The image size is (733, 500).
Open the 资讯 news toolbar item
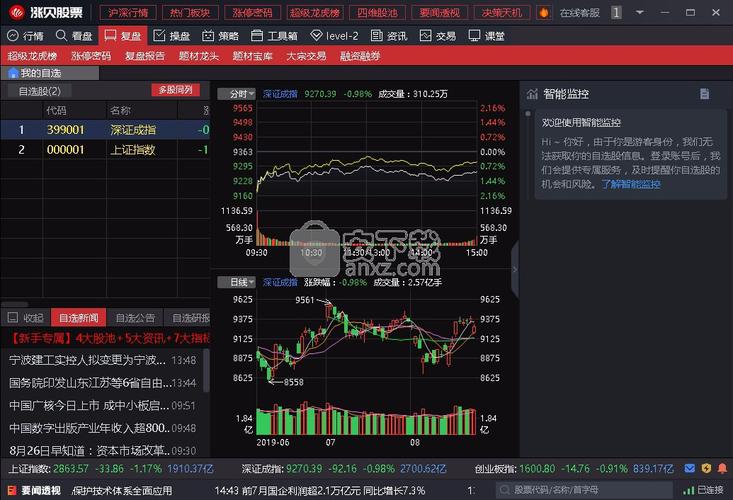click(389, 36)
